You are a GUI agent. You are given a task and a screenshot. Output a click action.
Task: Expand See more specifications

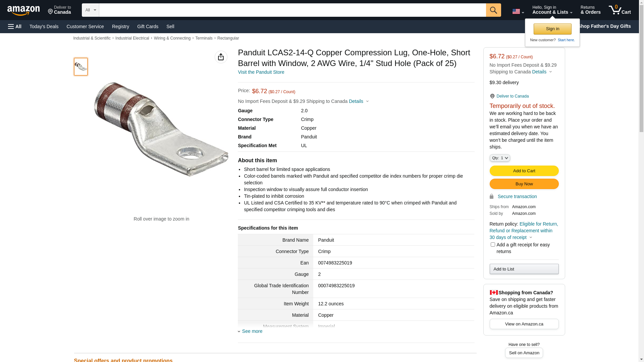coord(252,331)
